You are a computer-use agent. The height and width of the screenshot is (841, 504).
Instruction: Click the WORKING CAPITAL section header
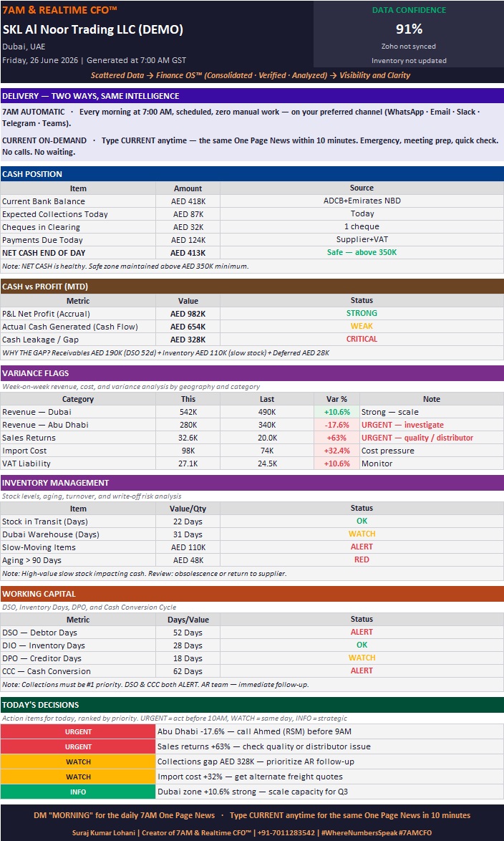[x=252, y=594]
